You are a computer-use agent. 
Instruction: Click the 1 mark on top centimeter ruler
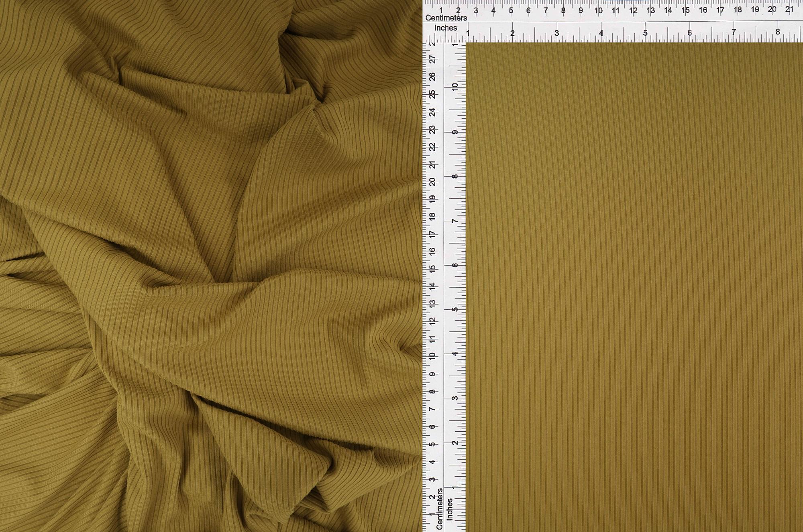441,11
